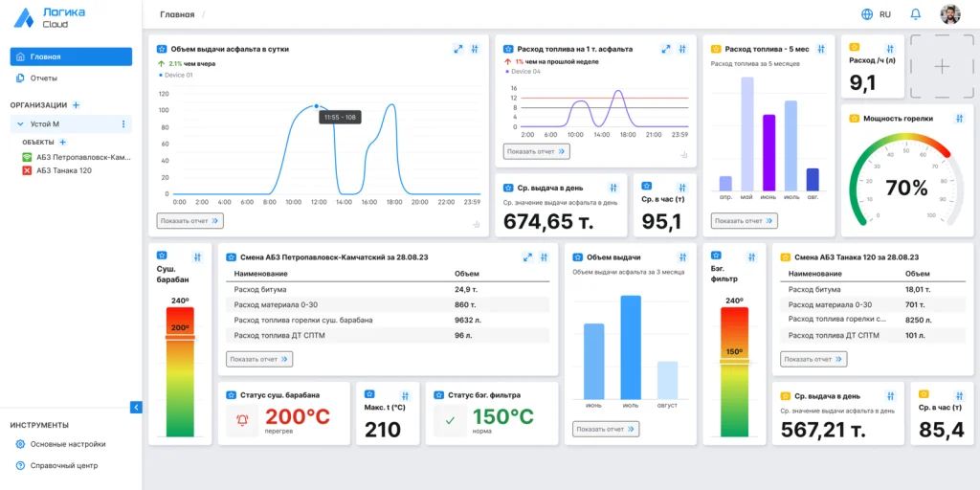The width and height of the screenshot is (980, 490).
Task: Show report for Расход топлива на 1 т. асфальта
Action: tap(537, 151)
